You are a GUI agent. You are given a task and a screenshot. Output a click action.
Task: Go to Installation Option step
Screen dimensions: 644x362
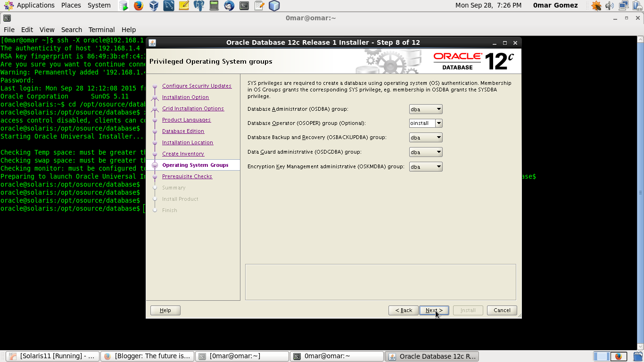click(x=185, y=97)
